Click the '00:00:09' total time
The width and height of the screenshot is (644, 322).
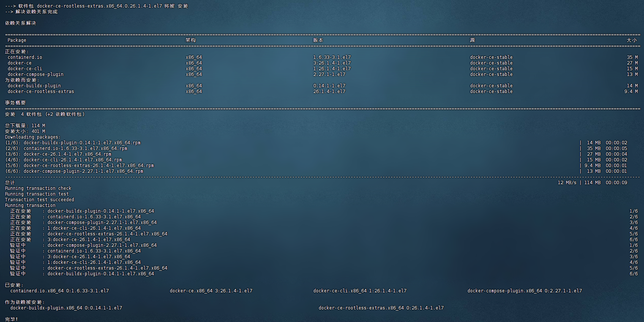[616, 183]
